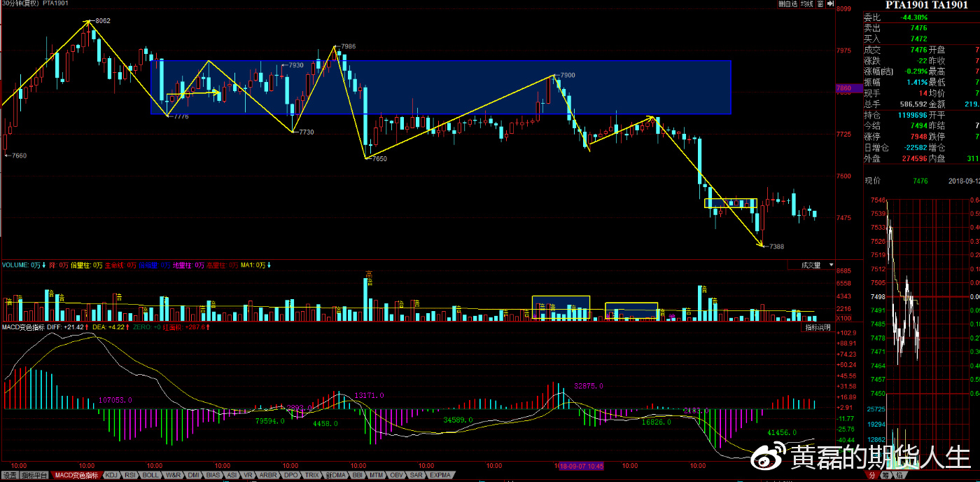Image resolution: width=980 pixels, height=482 pixels.
Task: Select the 分 tab under the intraday chart
Action: (871, 475)
